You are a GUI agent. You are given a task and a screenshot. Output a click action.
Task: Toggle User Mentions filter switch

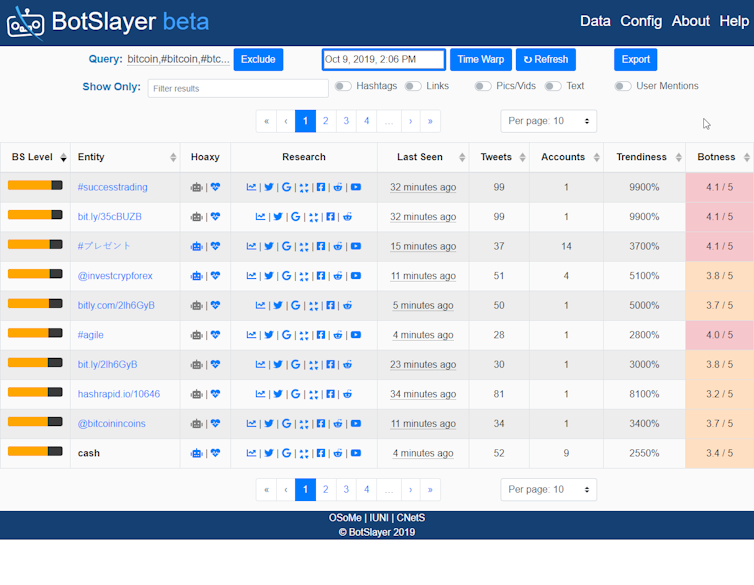(622, 87)
